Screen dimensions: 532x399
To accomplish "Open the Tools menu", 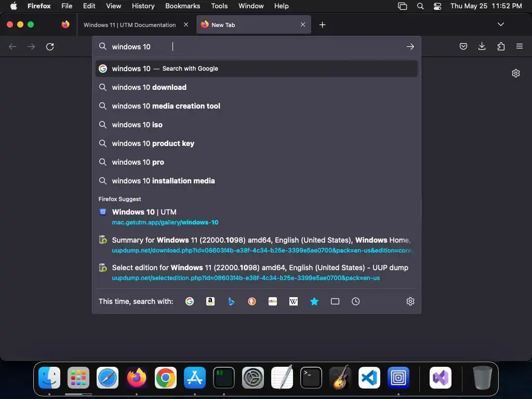I will 219,6.
